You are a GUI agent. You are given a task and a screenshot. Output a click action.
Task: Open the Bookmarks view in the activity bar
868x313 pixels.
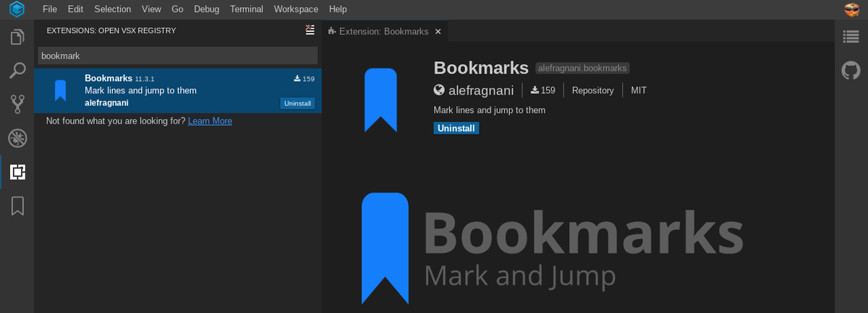[x=17, y=206]
